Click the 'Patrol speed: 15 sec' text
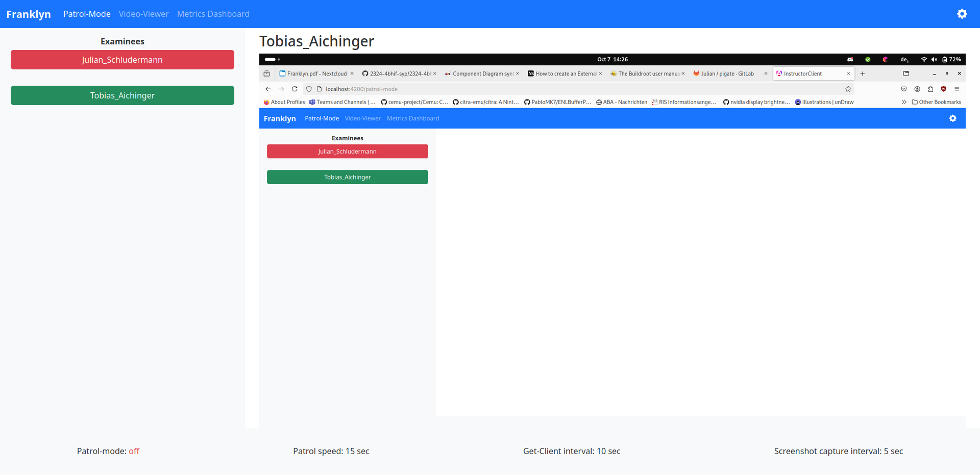 click(x=331, y=451)
